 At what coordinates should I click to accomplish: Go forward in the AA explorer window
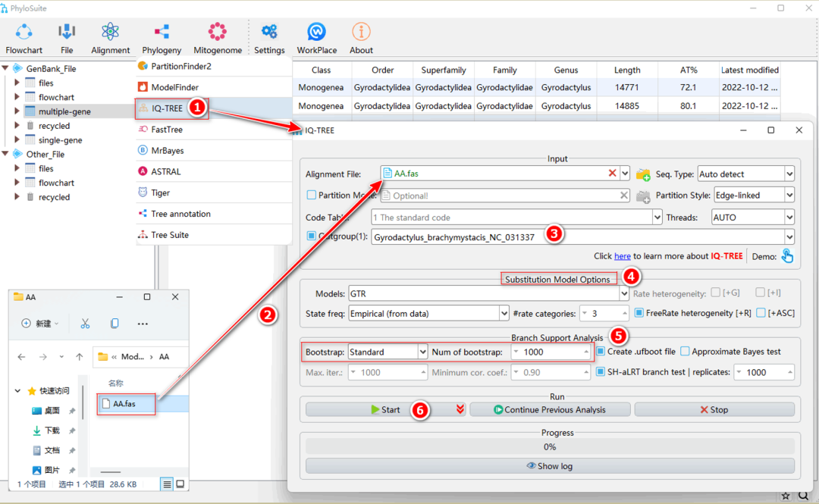tap(42, 357)
